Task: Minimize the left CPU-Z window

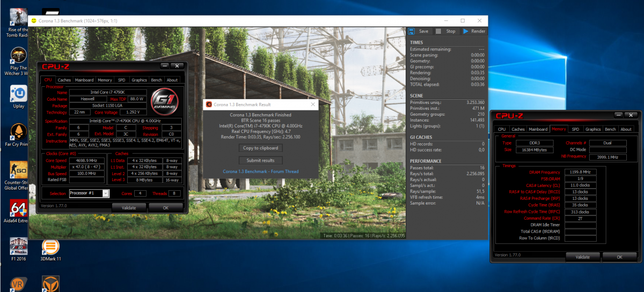Action: (165, 66)
